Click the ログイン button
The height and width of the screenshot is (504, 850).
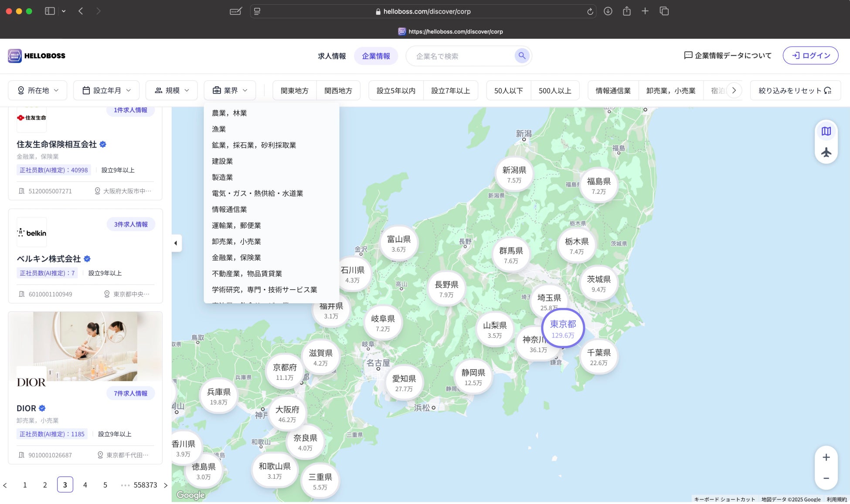tap(810, 56)
